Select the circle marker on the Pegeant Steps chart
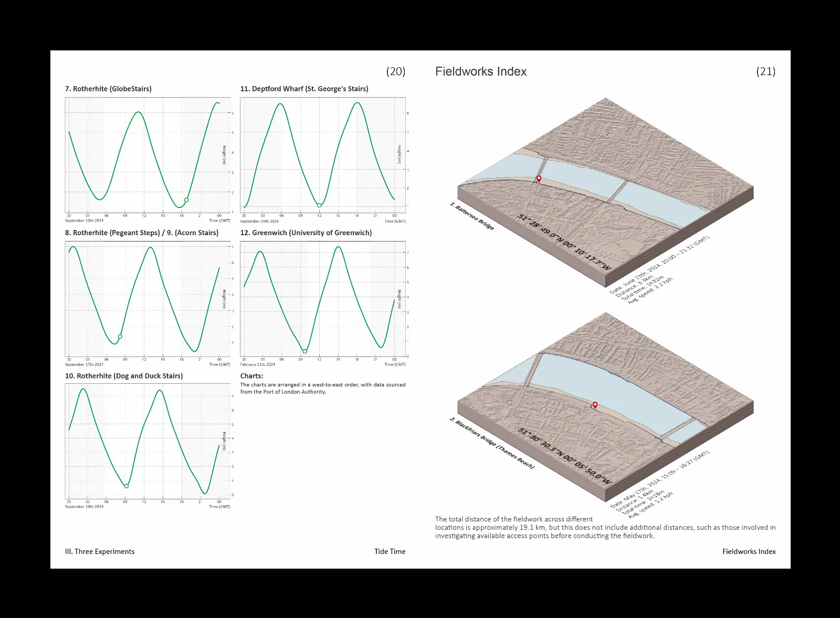 pyautogui.click(x=120, y=337)
